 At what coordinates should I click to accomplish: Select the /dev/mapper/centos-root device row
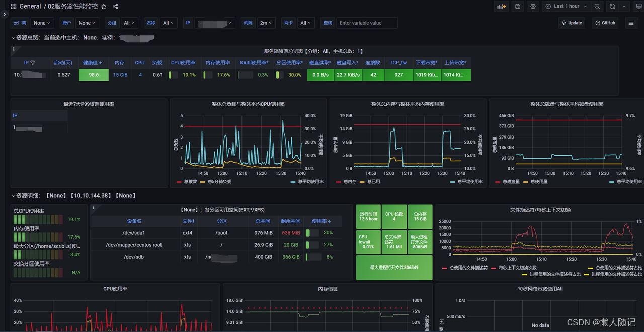tap(216, 245)
